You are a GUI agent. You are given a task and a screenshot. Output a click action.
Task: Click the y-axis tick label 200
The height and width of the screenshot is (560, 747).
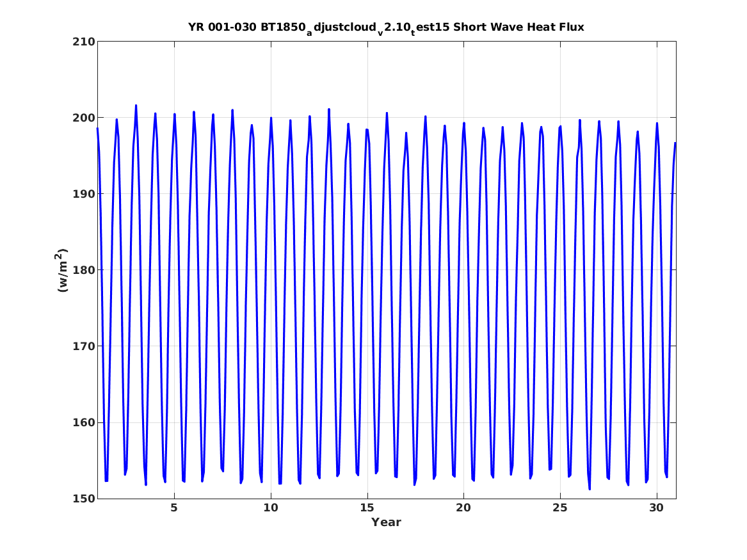(x=83, y=118)
